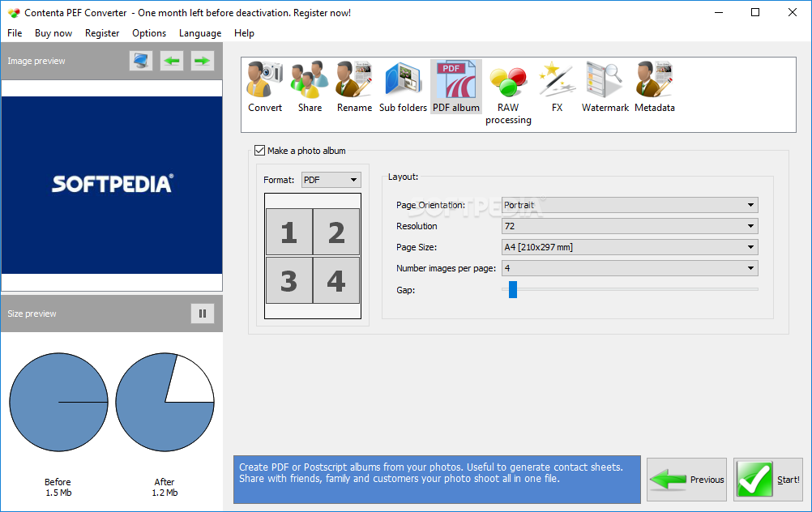Select the Rename tool icon
Image resolution: width=812 pixels, height=512 pixels.
[x=354, y=87]
